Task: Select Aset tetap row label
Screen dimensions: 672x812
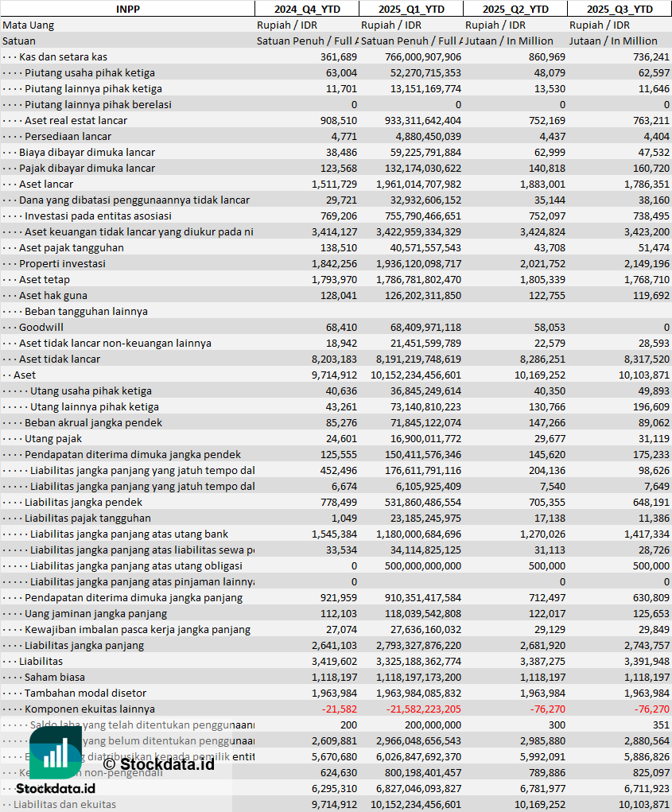Action: 44,280
